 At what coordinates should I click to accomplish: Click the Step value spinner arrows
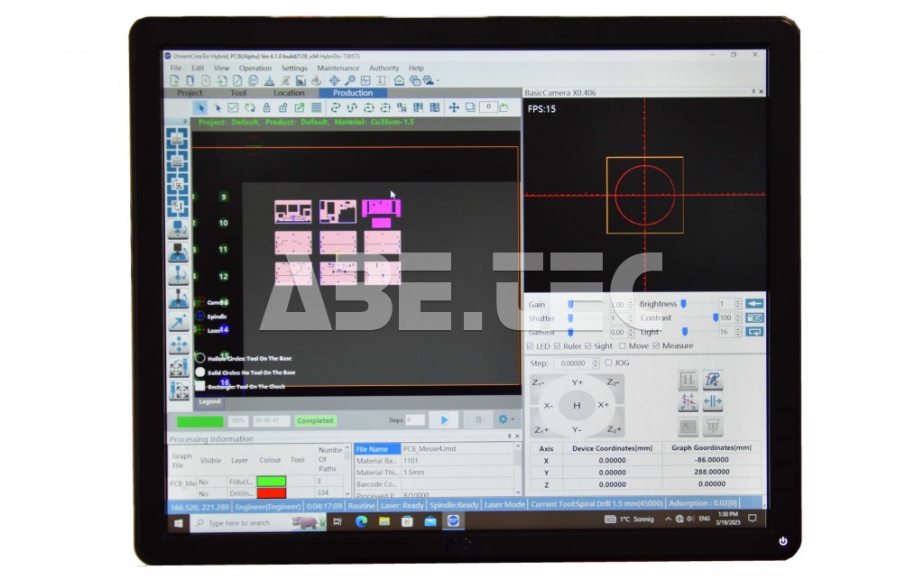point(596,363)
